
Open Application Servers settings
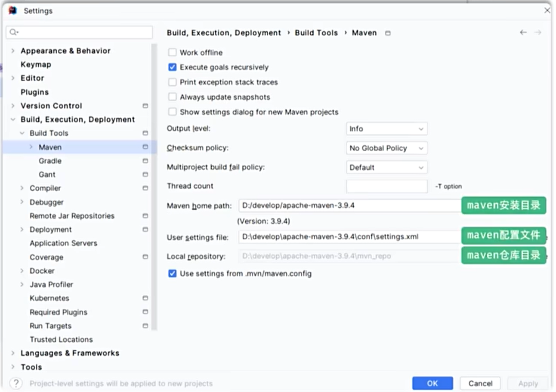[63, 243]
